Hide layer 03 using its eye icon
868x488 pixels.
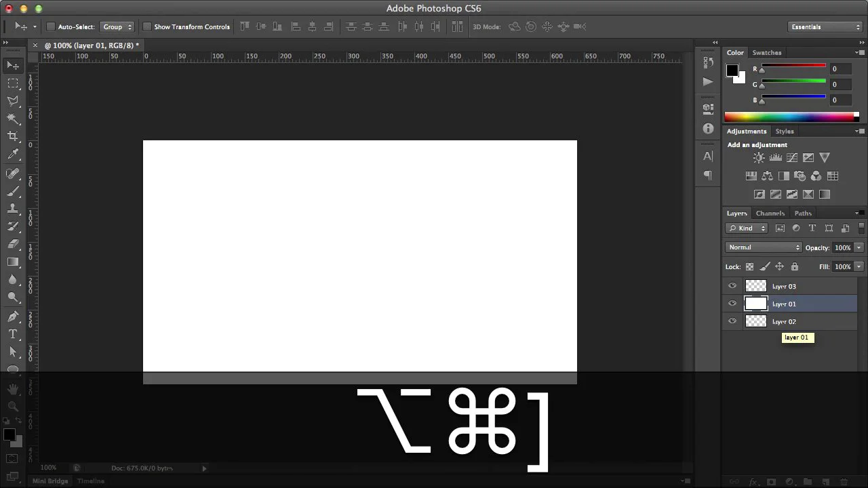[732, 286]
